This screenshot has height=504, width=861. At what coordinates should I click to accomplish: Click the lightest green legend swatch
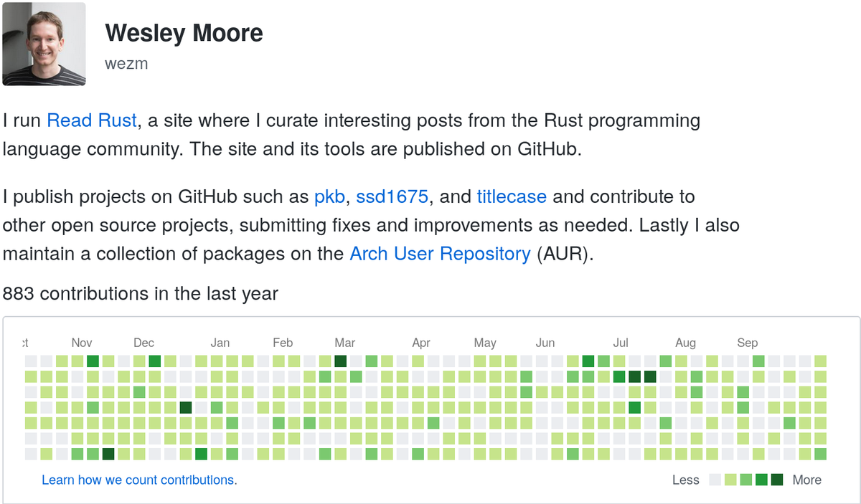(730, 480)
